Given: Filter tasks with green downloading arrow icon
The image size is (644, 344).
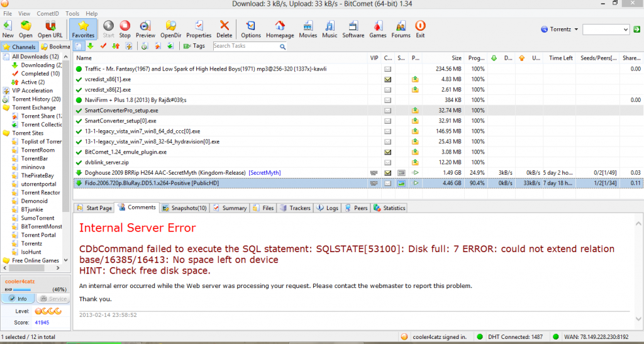Looking at the screenshot, I should click(x=90, y=46).
